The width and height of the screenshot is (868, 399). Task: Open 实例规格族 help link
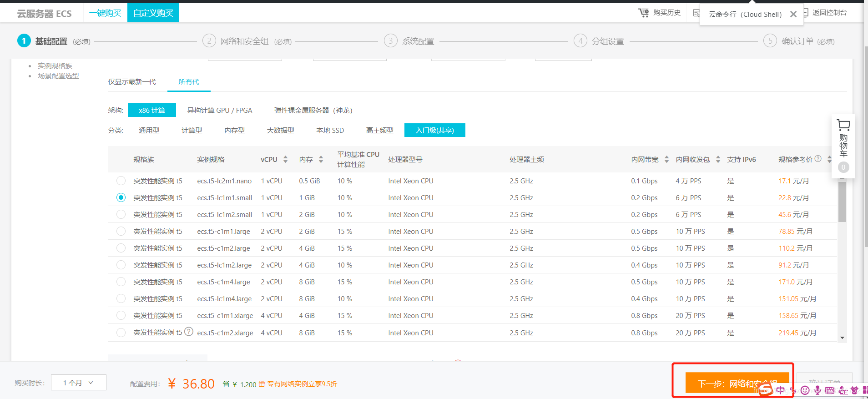tap(55, 66)
